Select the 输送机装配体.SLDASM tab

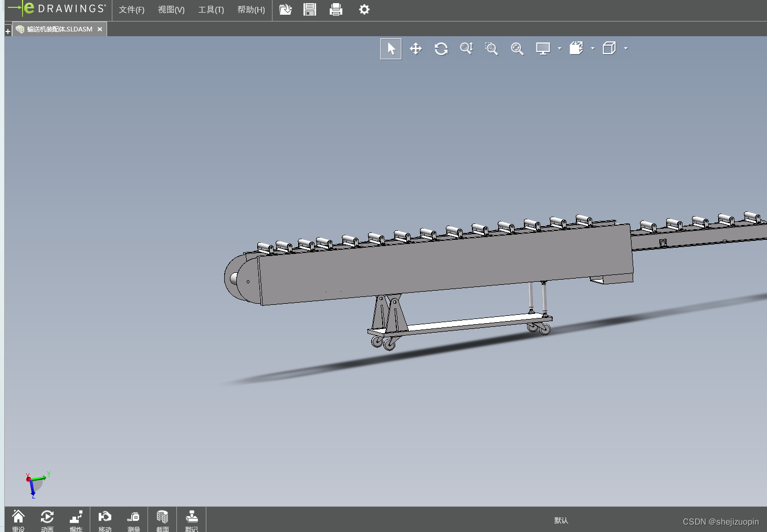pyautogui.click(x=59, y=29)
